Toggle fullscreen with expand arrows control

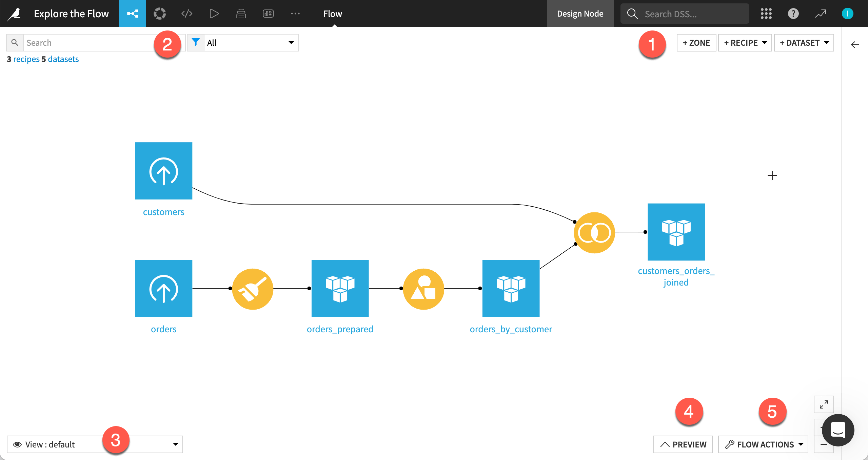point(823,404)
